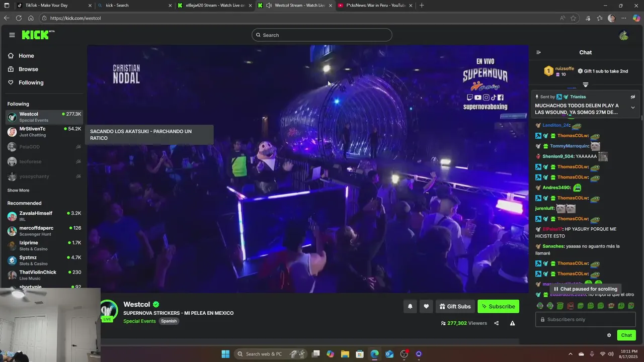Select Westcol in Following list

pyautogui.click(x=44, y=117)
